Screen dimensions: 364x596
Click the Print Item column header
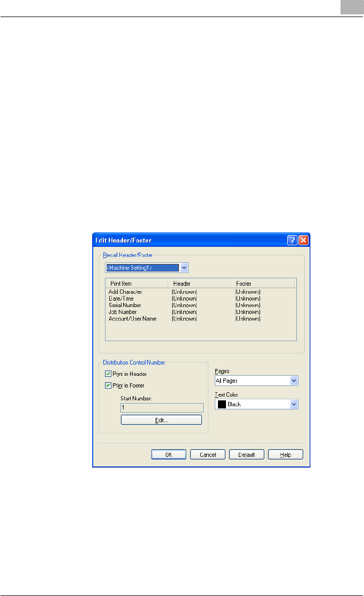[x=137, y=284]
